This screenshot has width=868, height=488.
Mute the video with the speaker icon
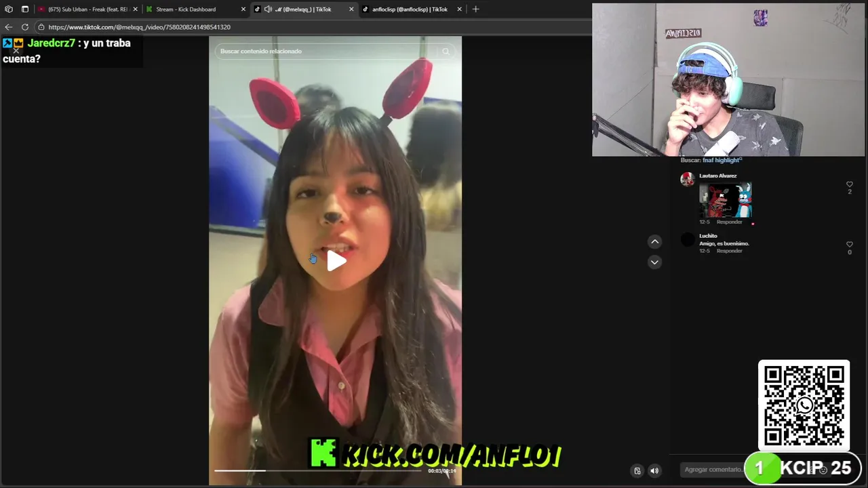654,470
